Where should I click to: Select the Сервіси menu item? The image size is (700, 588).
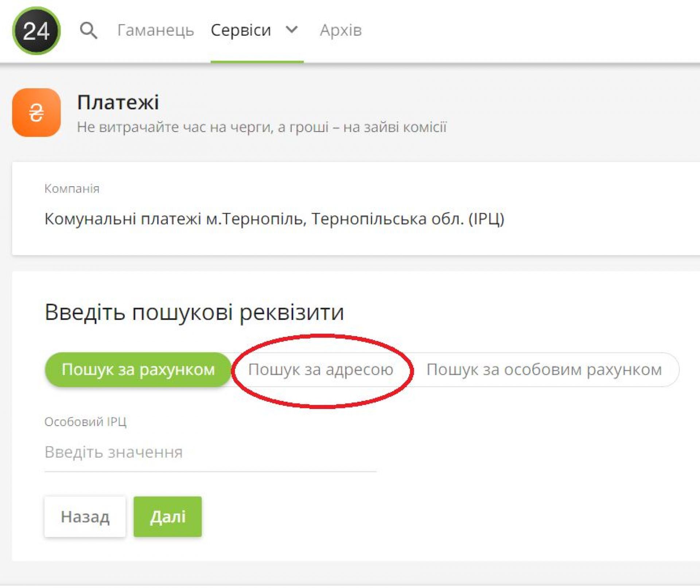point(241,30)
